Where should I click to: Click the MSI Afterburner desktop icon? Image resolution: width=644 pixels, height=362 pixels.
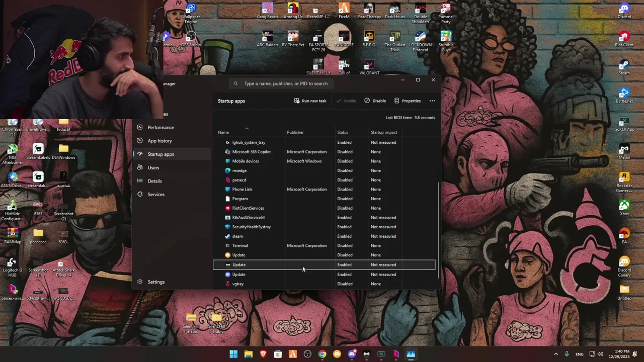click(x=13, y=154)
